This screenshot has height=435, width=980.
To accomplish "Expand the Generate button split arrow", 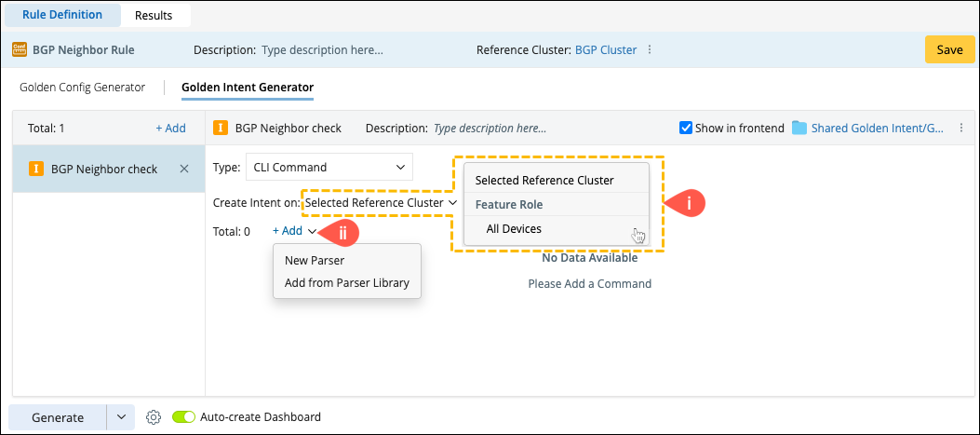I will (122, 417).
